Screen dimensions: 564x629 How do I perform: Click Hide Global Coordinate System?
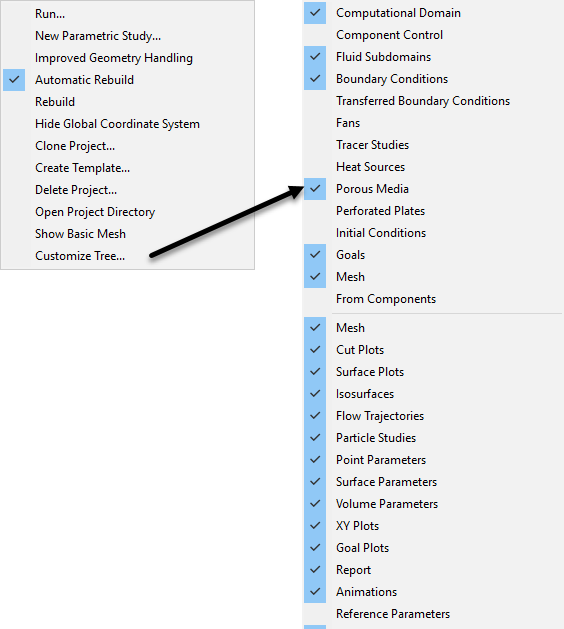[117, 124]
